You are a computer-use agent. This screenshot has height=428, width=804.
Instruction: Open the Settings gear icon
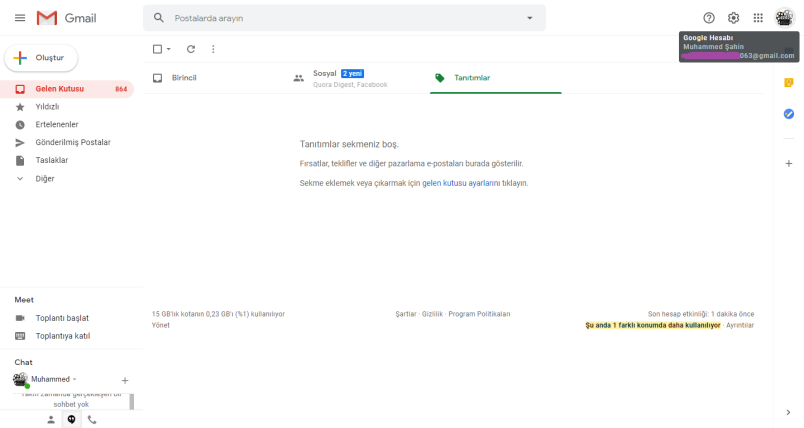[733, 18]
